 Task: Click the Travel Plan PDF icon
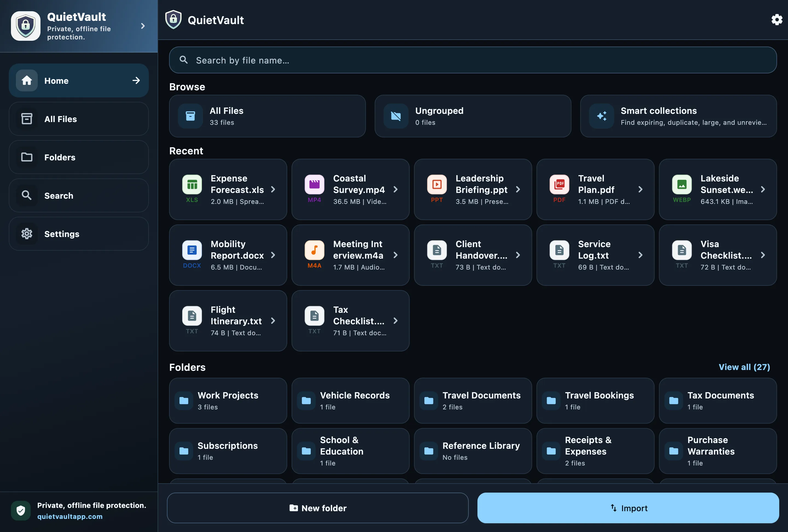click(559, 184)
